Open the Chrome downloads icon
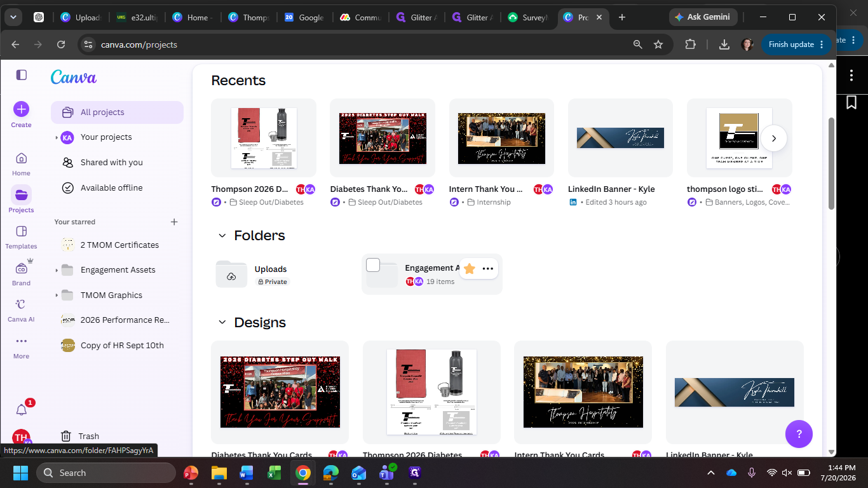 (724, 44)
